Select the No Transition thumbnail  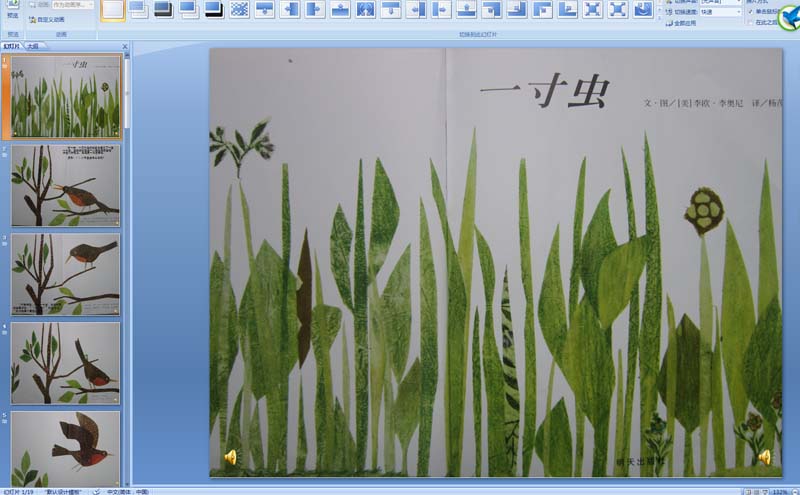113,10
